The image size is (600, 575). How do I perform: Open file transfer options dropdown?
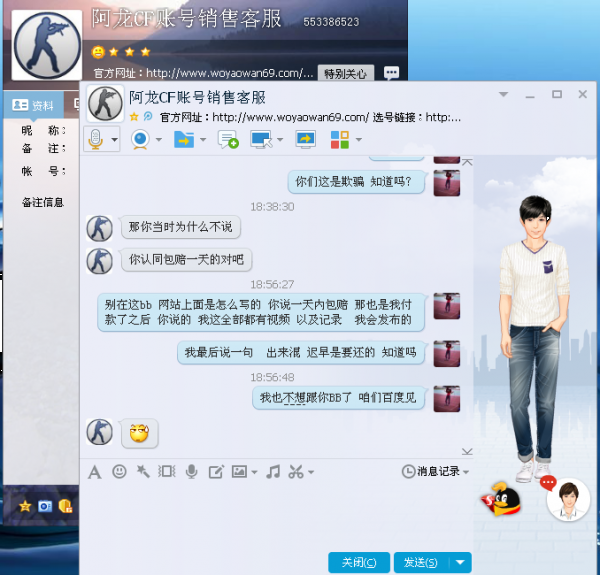click(x=203, y=140)
